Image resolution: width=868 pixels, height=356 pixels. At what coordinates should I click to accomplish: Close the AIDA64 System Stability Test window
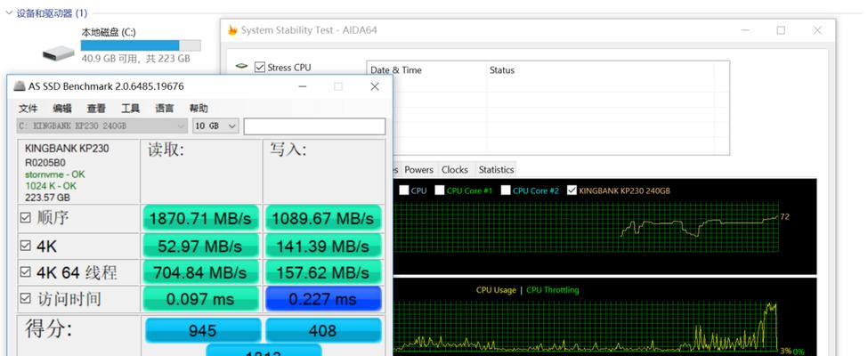pos(817,30)
